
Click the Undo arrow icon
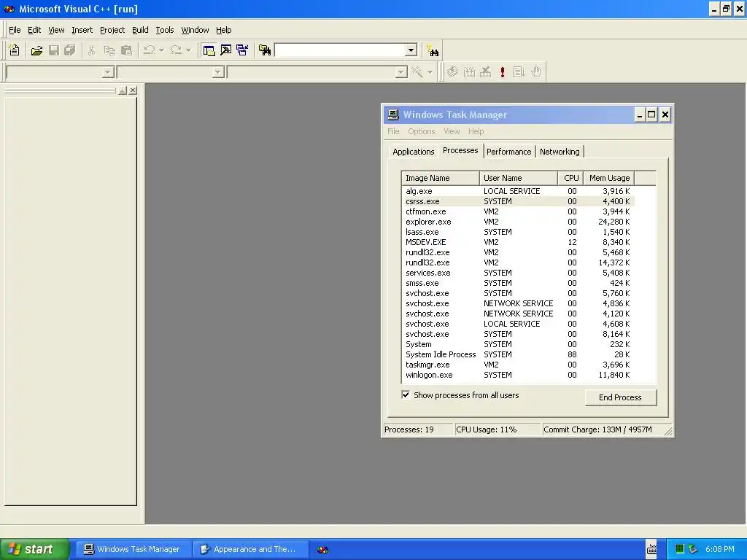(x=150, y=50)
